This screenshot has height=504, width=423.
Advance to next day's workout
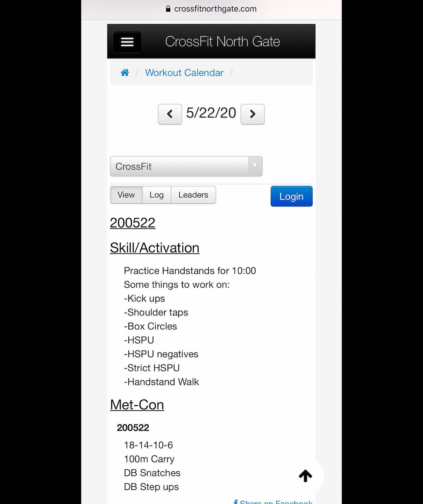click(x=252, y=114)
